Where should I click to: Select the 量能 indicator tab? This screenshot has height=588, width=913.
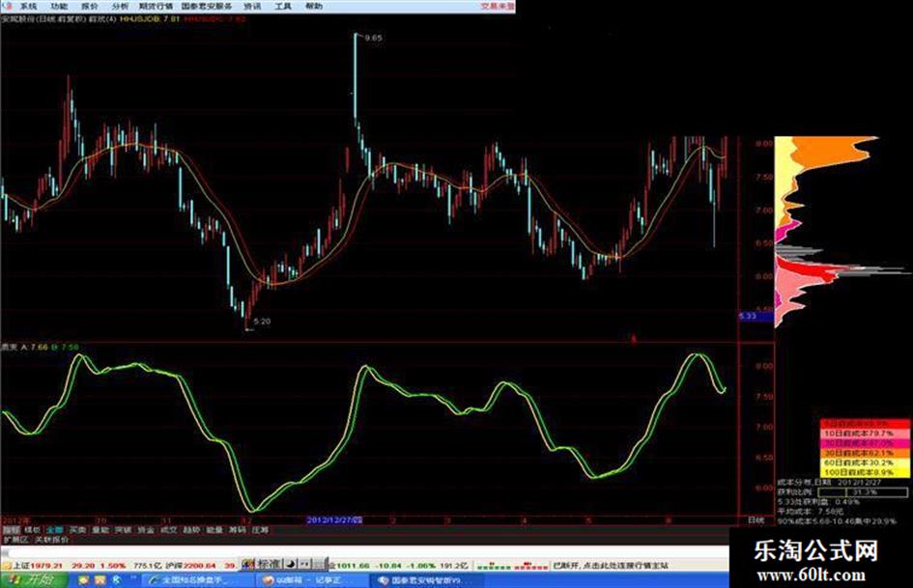click(100, 530)
